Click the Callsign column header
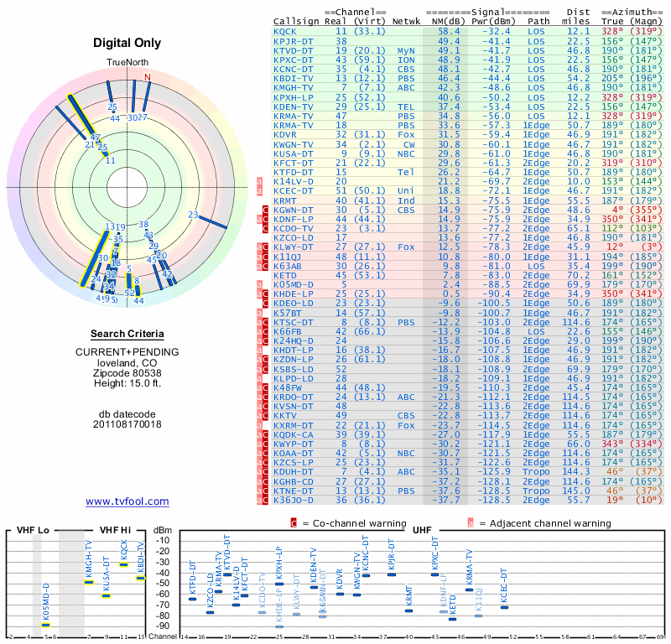The width and height of the screenshot is (671, 644). (x=296, y=21)
